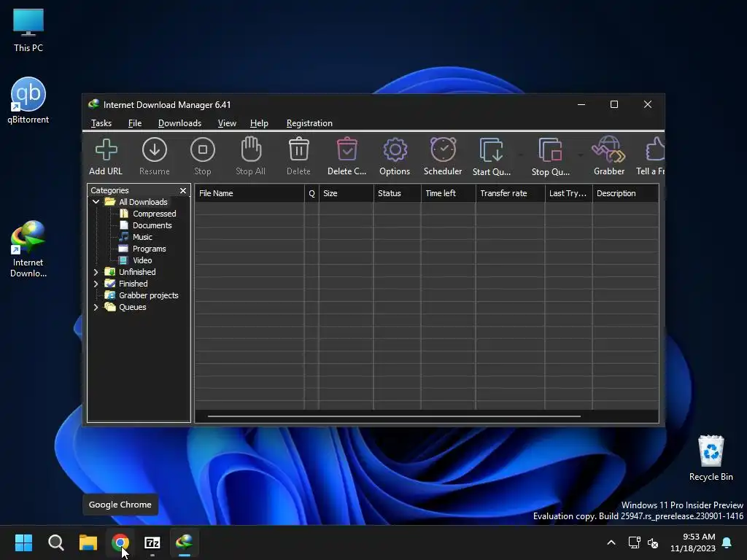Select Grabber projects category
Viewport: 747px width, 560px height.
149,295
